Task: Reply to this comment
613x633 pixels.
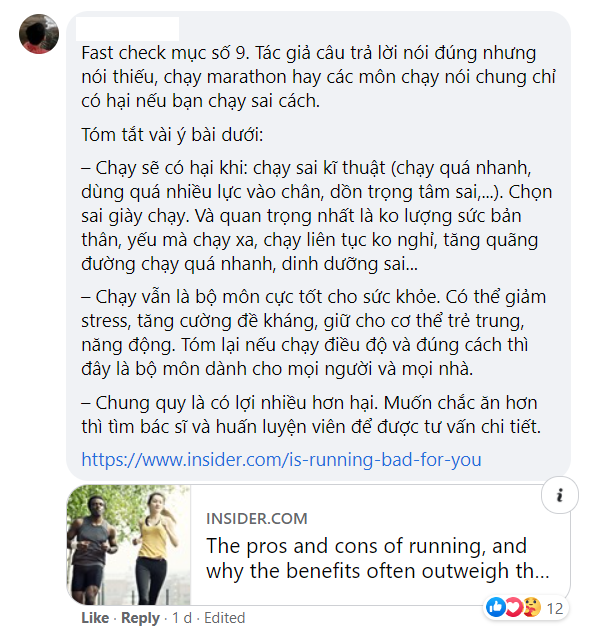Action: pyautogui.click(x=140, y=618)
